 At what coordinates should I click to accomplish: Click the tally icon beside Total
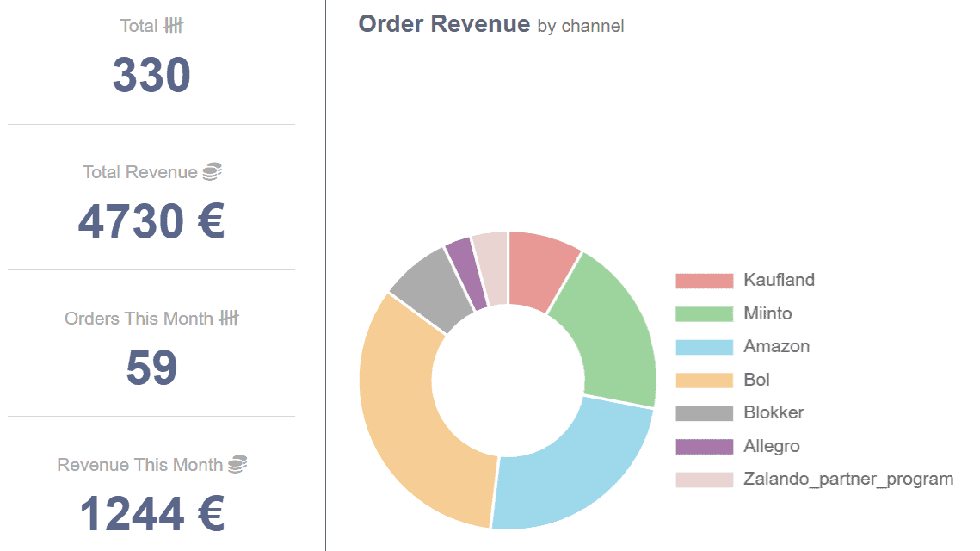tap(174, 26)
